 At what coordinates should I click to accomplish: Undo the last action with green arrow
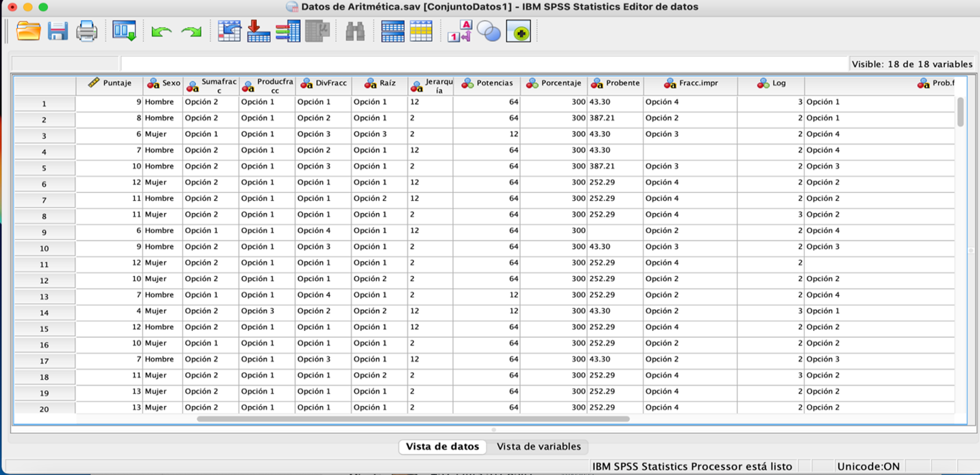click(x=161, y=32)
